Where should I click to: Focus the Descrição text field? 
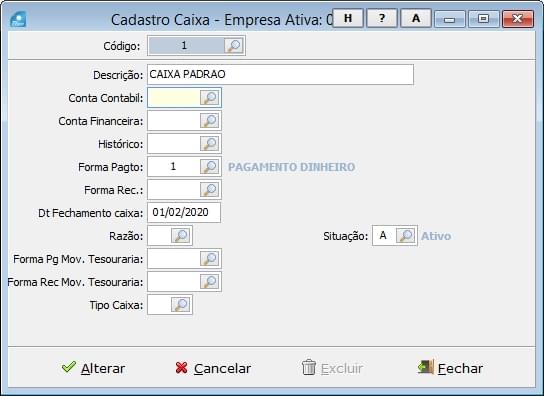[x=280, y=74]
